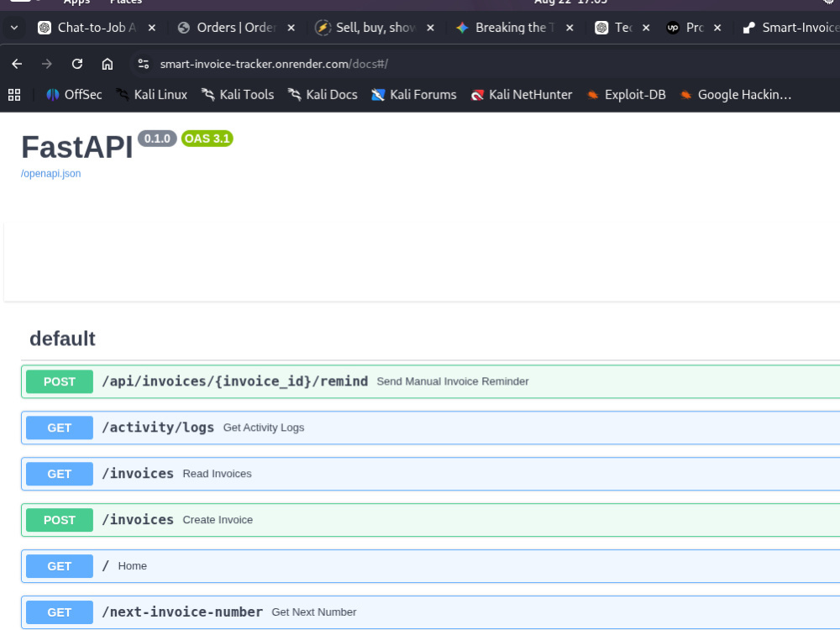Open the /openapi.json link
Screen dimensions: 840x630
tap(51, 174)
